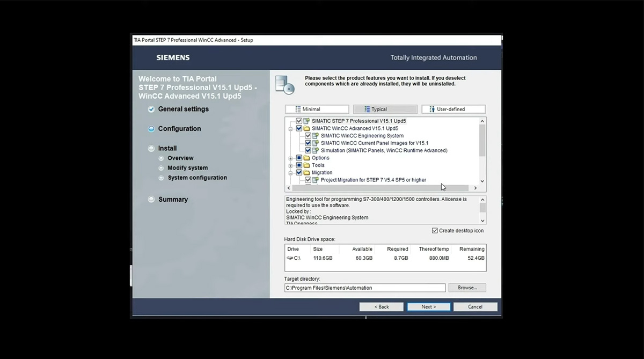Click the component icon beside SIMATIC STEP 7 Professional
This screenshot has height=359, width=644.
click(307, 121)
